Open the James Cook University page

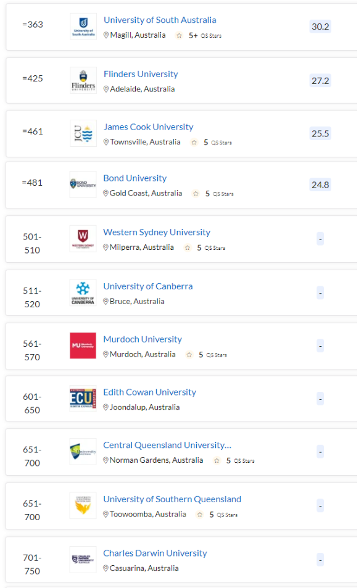click(149, 126)
